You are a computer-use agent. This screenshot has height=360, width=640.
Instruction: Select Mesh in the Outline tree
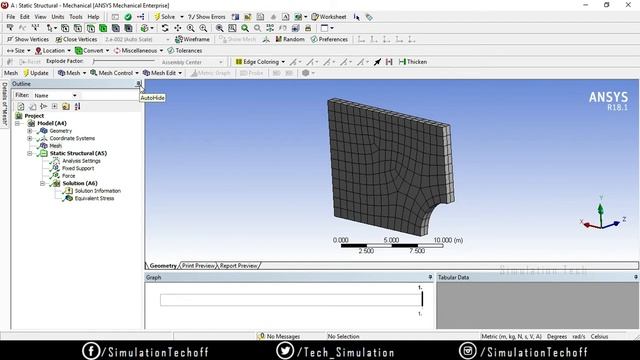(x=56, y=146)
